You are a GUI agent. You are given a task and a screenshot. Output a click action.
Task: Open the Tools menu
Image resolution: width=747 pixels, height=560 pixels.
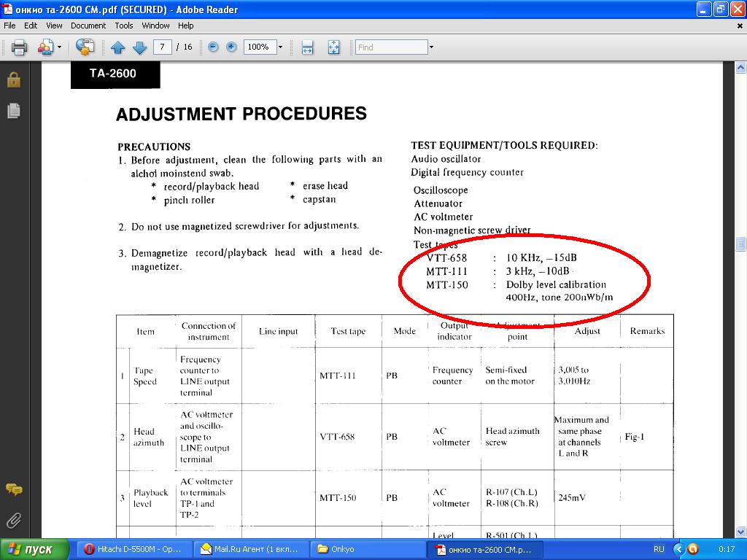(124, 26)
